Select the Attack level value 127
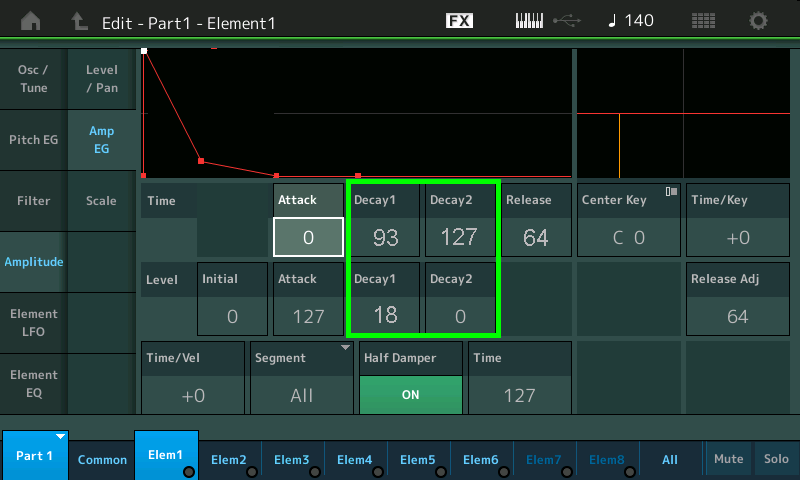 [x=308, y=316]
